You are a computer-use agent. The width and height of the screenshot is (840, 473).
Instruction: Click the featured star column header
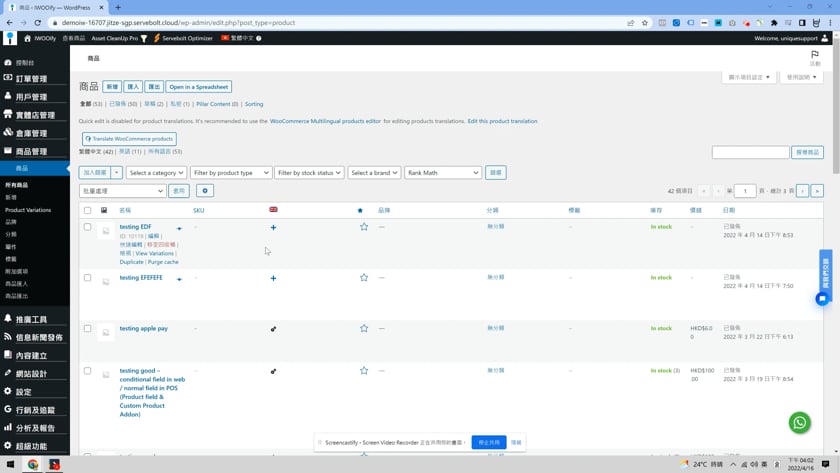pyautogui.click(x=360, y=210)
